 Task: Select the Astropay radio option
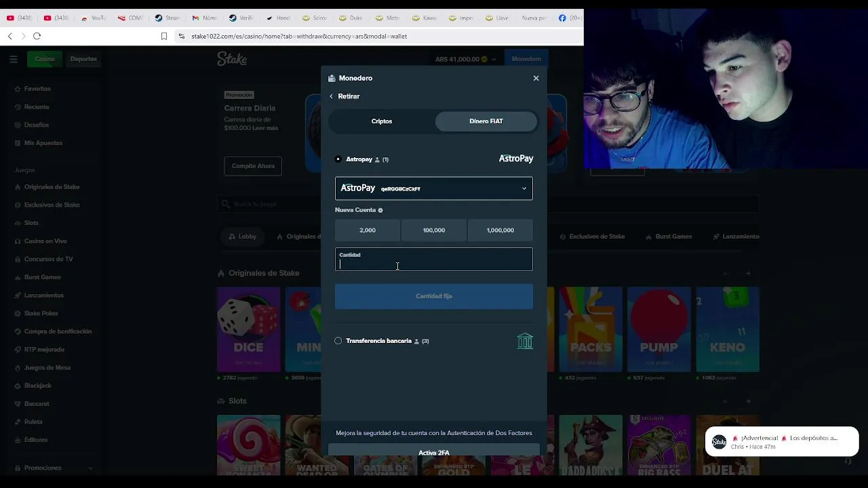pyautogui.click(x=338, y=159)
